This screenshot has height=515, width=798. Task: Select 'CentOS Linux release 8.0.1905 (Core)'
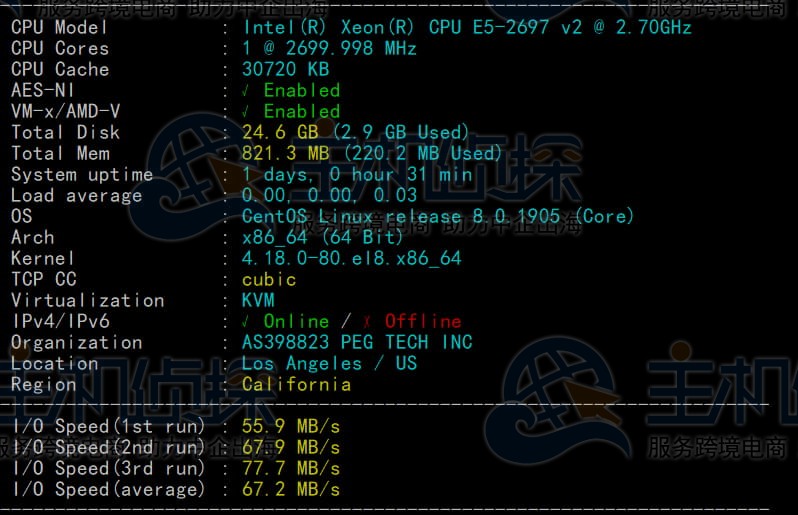pyautogui.click(x=438, y=216)
